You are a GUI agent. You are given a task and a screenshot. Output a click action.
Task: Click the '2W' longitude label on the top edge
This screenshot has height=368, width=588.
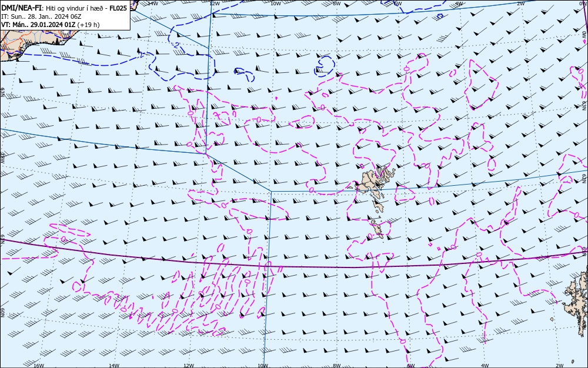[521, 3]
